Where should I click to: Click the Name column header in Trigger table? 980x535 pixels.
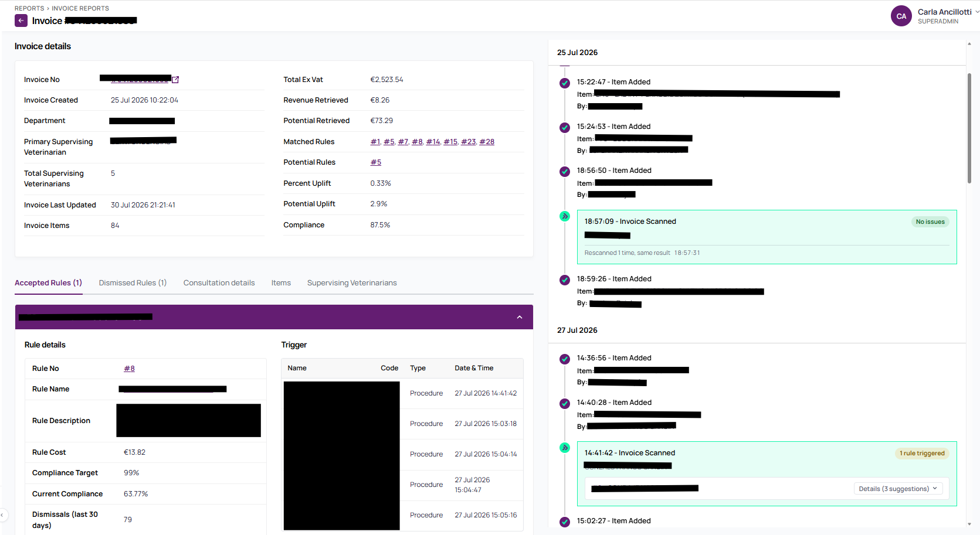pos(297,368)
